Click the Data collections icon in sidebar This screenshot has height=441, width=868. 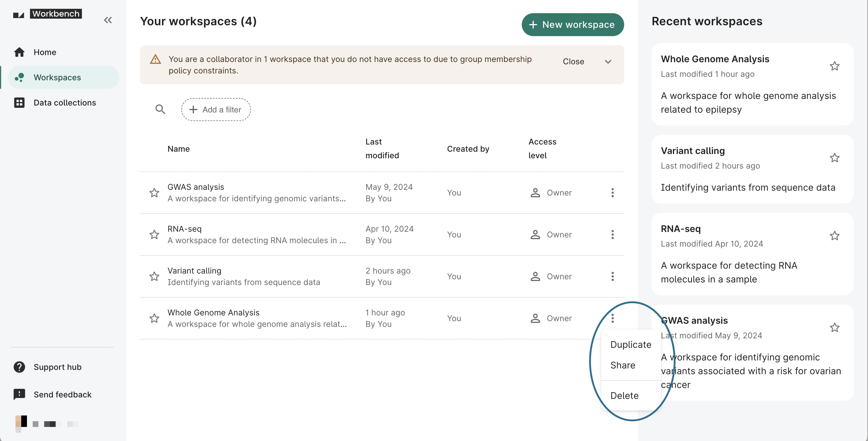tap(19, 103)
